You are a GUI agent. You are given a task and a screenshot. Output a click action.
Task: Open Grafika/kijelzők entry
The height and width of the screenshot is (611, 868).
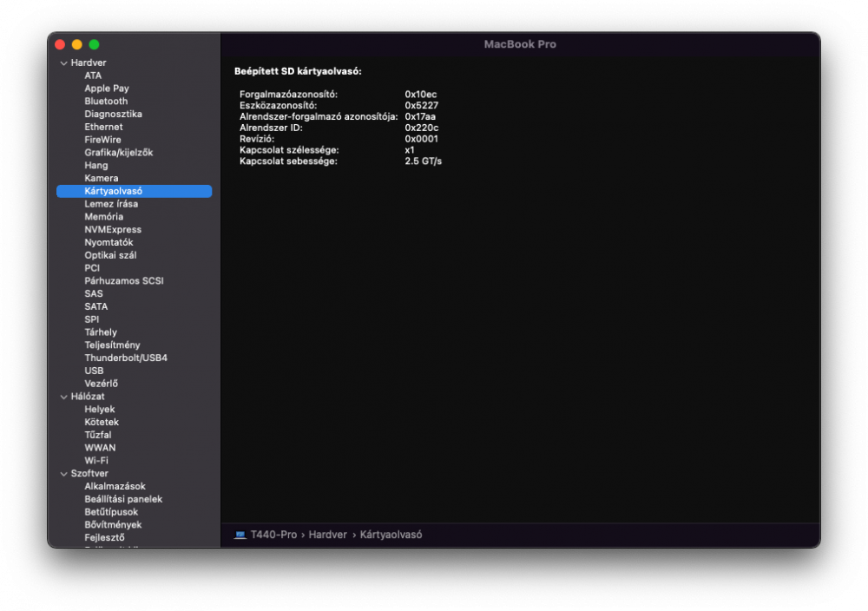(118, 152)
